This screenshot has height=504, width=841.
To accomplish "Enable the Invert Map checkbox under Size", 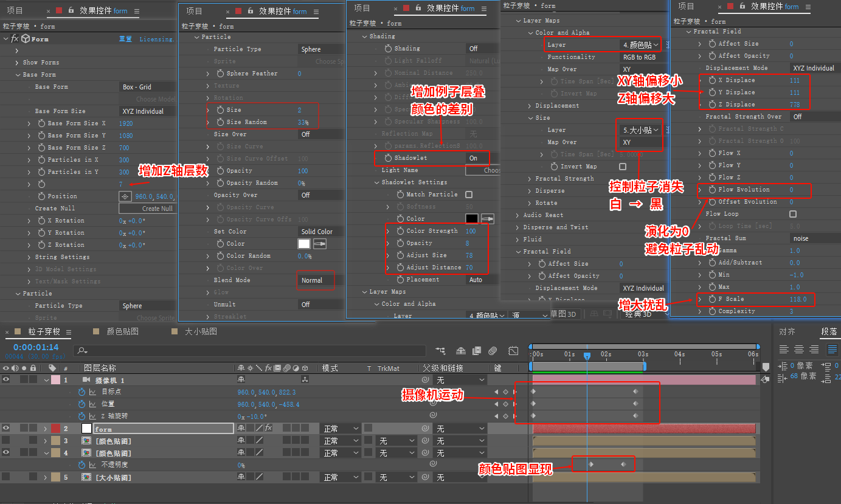I will coord(622,167).
